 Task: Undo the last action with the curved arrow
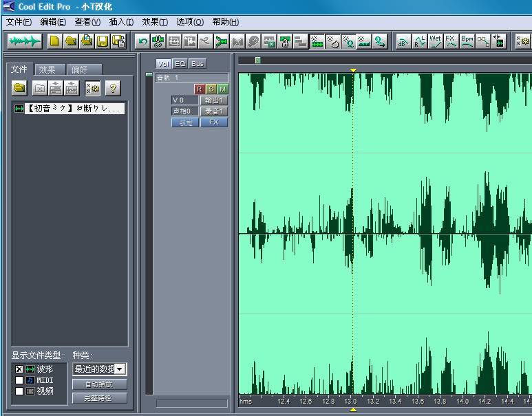[x=142, y=42]
